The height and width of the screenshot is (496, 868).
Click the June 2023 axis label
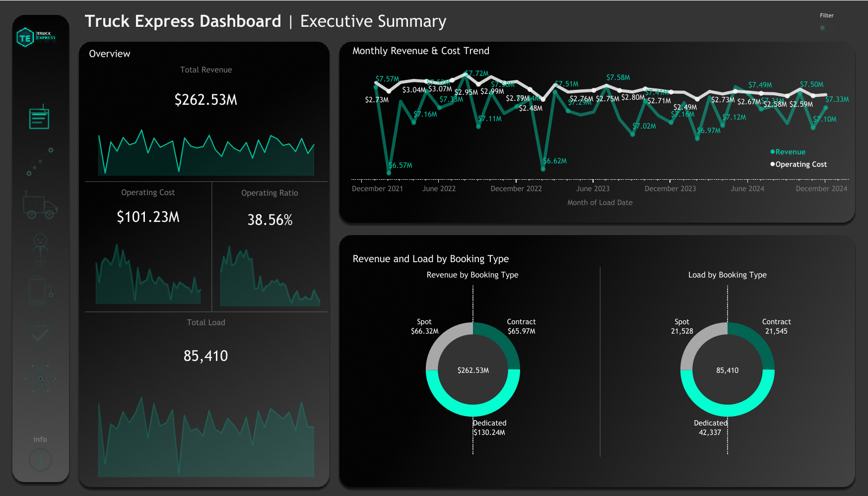click(593, 189)
